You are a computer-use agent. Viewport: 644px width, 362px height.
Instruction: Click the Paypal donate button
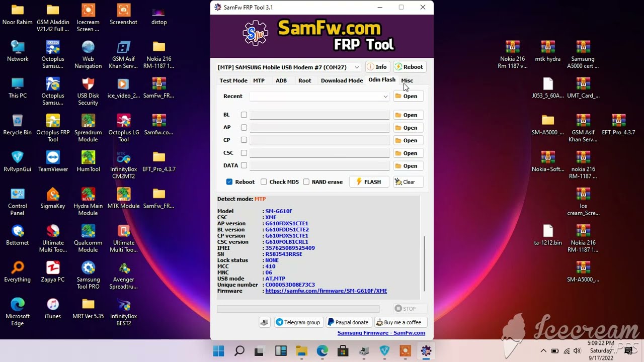(348, 322)
